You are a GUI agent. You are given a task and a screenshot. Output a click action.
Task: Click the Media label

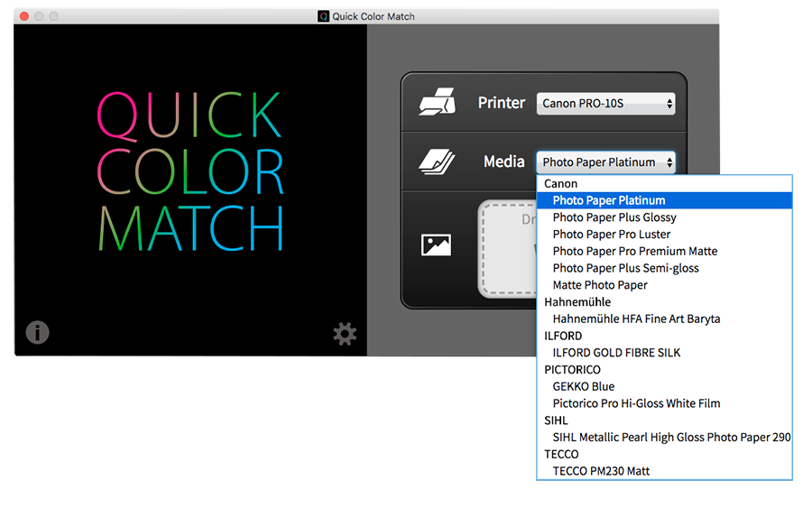(503, 162)
